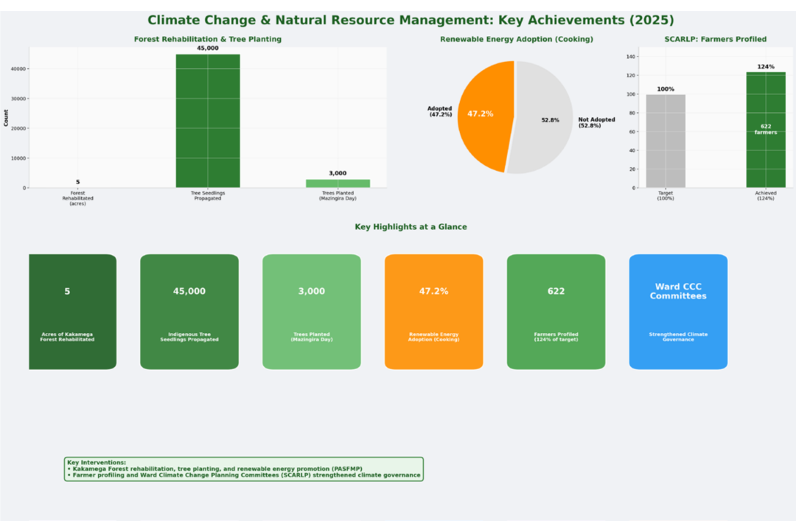Click the gray Not Adopted pie slice
Viewport: 796px width, 532px height.
click(x=541, y=117)
